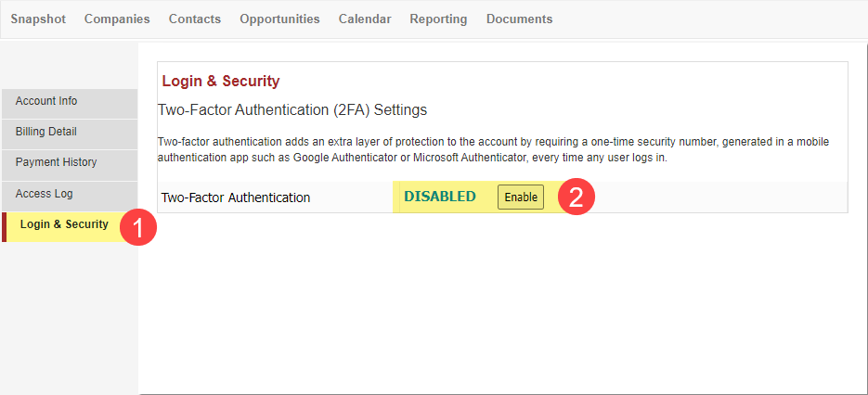868x395 pixels.
Task: Select Opportunities in top navigation
Action: coord(279,19)
